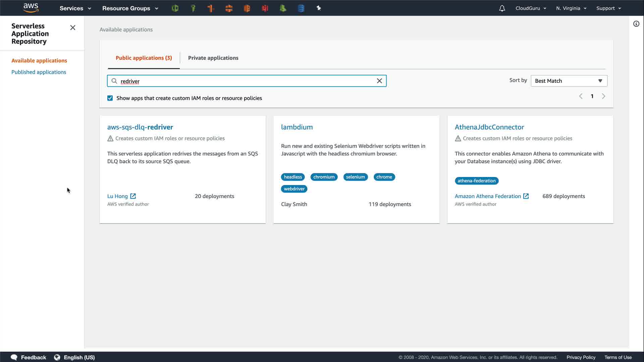
Task: Open the AthenaJdbcConnector application link
Action: click(x=489, y=127)
